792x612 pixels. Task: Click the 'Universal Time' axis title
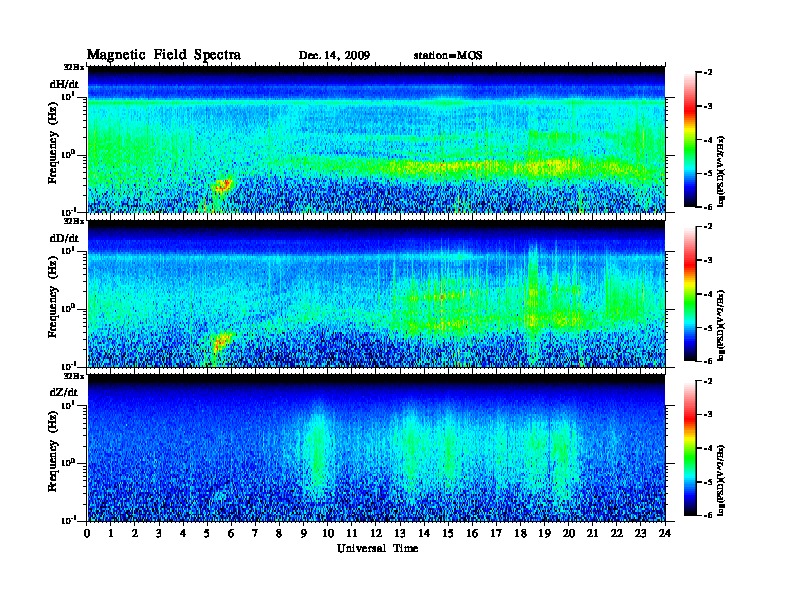(377, 548)
